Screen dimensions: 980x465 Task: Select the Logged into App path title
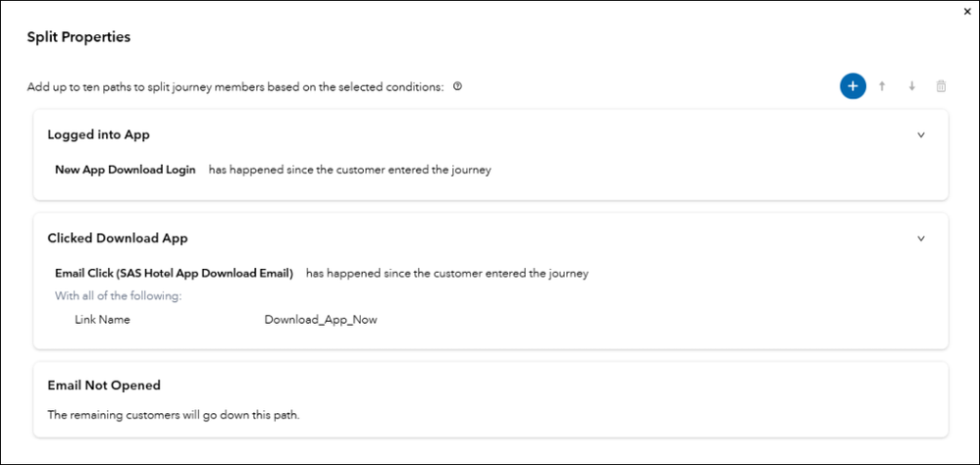pyautogui.click(x=98, y=134)
